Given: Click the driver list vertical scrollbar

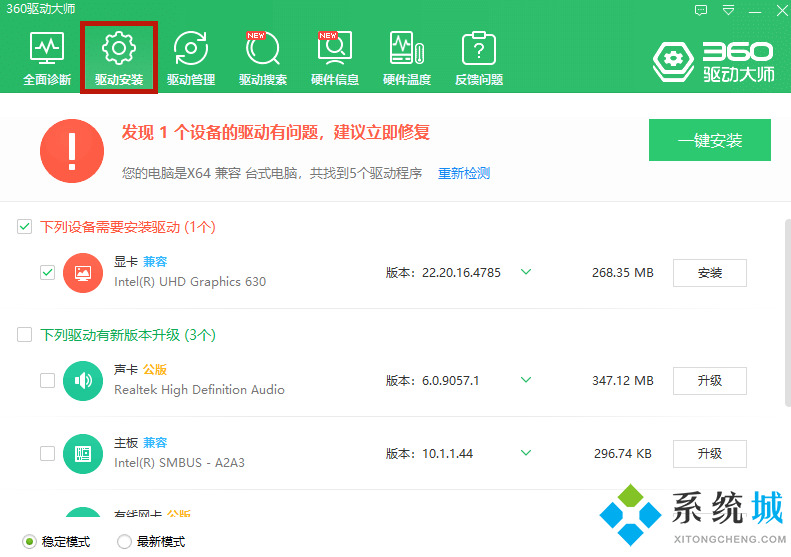Looking at the screenshot, I should [788, 313].
